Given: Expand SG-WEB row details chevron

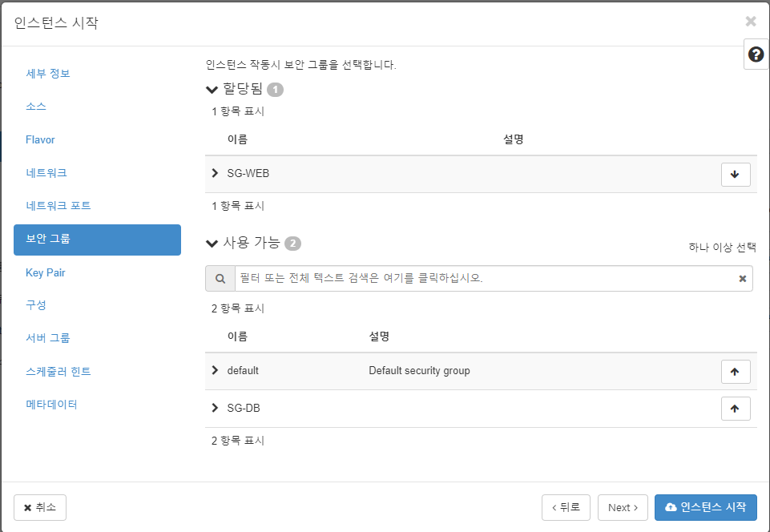Looking at the screenshot, I should click(x=215, y=173).
